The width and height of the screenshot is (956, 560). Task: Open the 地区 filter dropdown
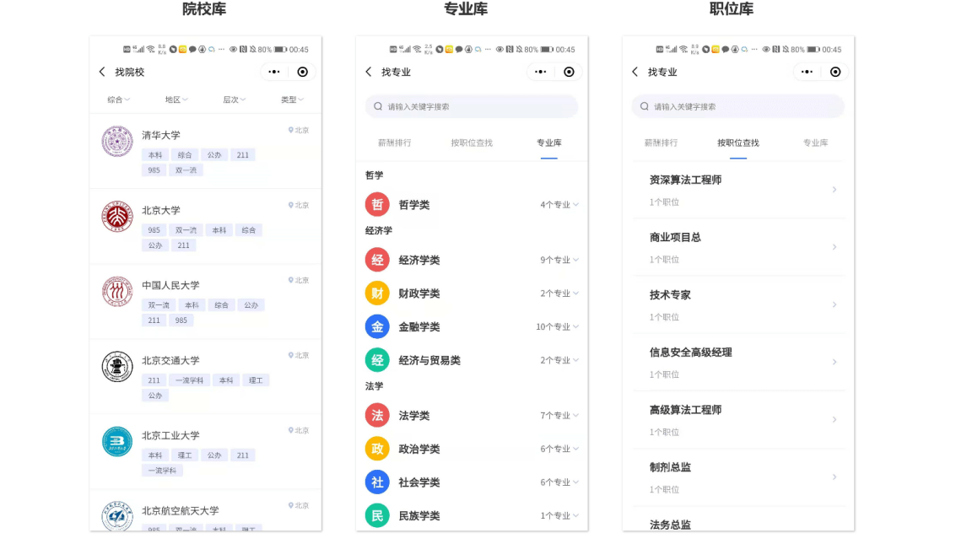(176, 100)
